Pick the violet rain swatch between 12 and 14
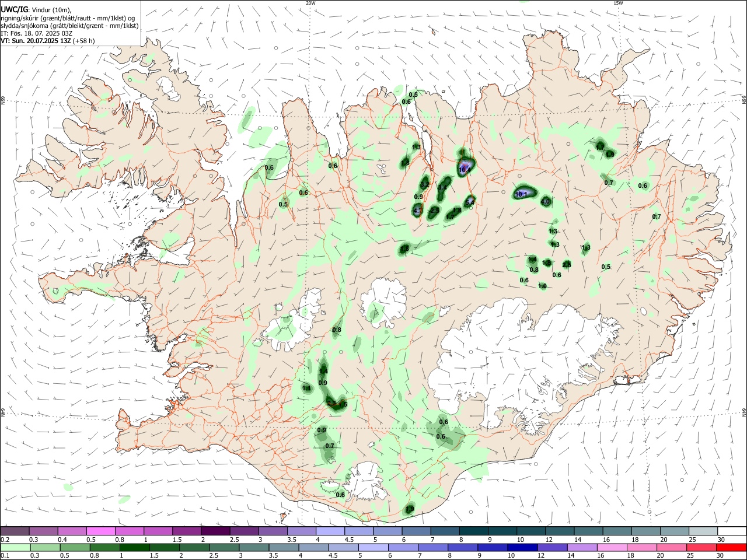The width and height of the screenshot is (747, 560). 552,548
